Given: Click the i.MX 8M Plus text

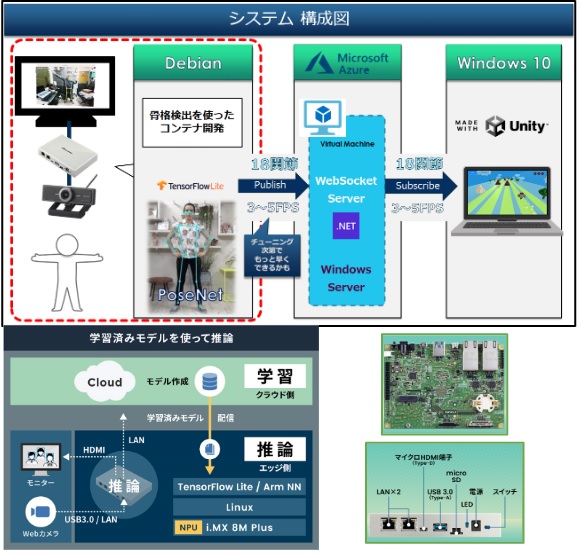Looking at the screenshot, I should (239, 528).
